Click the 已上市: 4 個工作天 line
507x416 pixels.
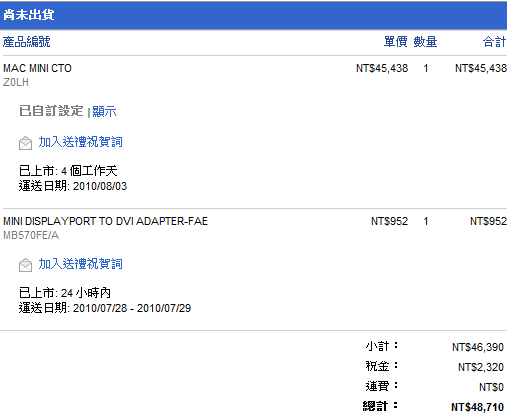pos(68,171)
